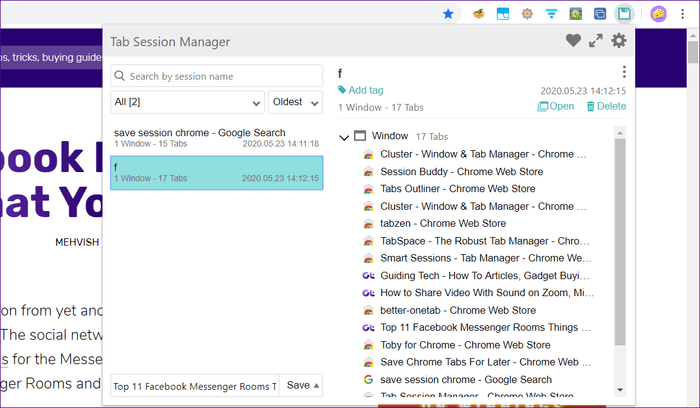The height and width of the screenshot is (408, 700).
Task: Click the page scrollbar thumb at right edge
Action: tap(692, 52)
